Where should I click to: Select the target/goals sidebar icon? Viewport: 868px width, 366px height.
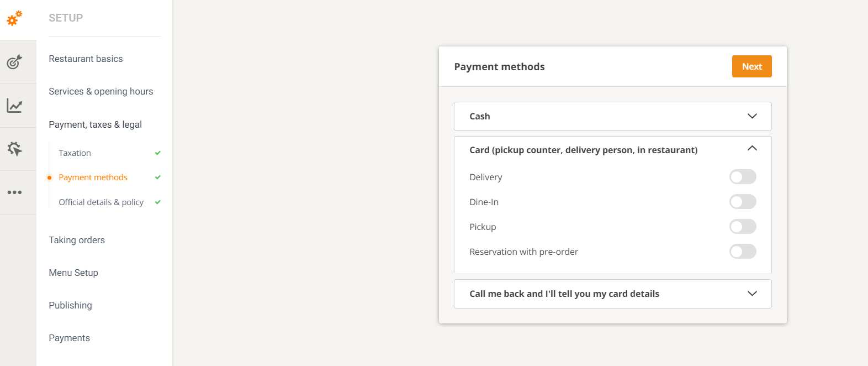pyautogui.click(x=14, y=62)
